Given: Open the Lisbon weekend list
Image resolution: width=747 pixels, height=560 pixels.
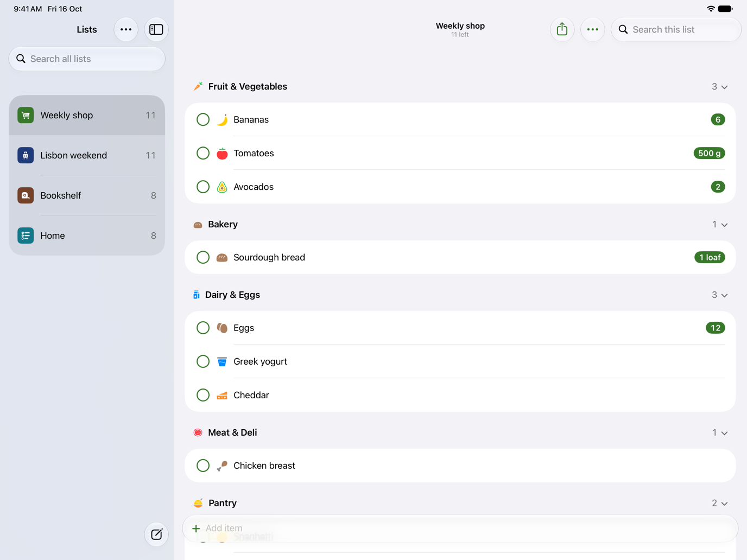Looking at the screenshot, I should [87, 155].
